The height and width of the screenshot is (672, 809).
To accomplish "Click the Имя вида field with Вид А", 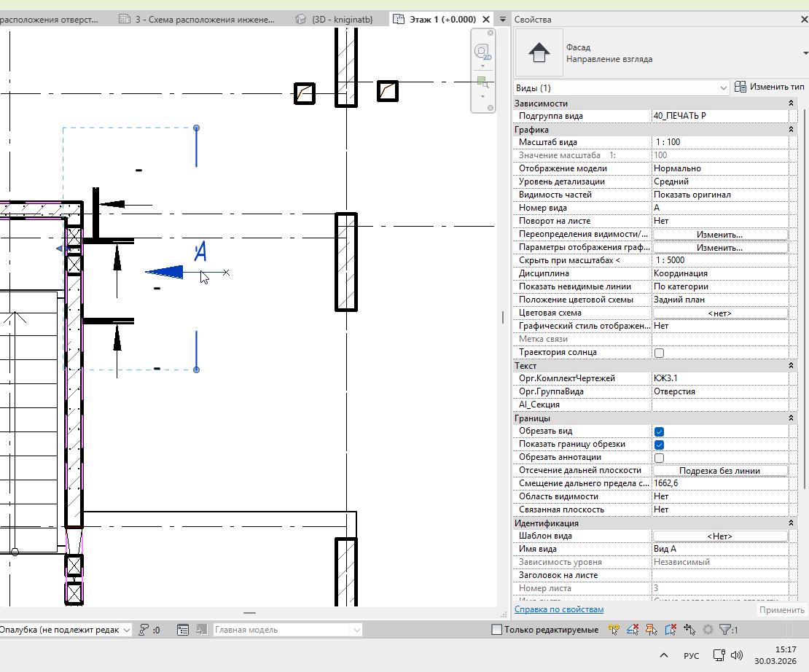I will [x=719, y=550].
